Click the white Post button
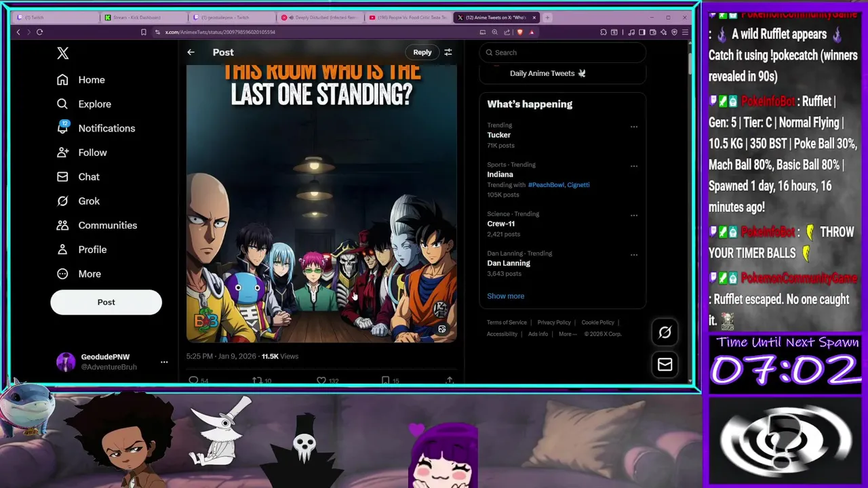 106,302
